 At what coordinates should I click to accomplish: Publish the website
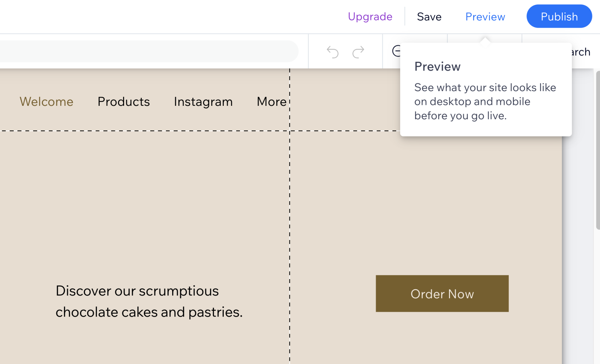click(x=559, y=17)
